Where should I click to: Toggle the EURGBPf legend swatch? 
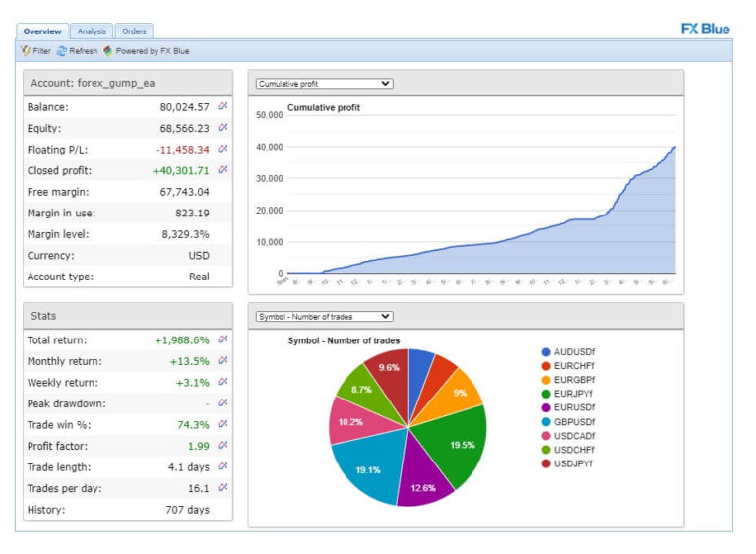[546, 380]
